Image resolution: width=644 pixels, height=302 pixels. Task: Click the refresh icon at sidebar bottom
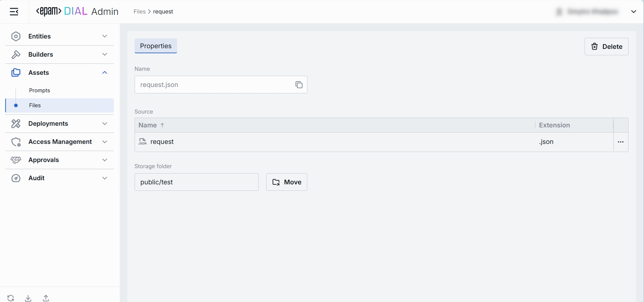pyautogui.click(x=11, y=298)
